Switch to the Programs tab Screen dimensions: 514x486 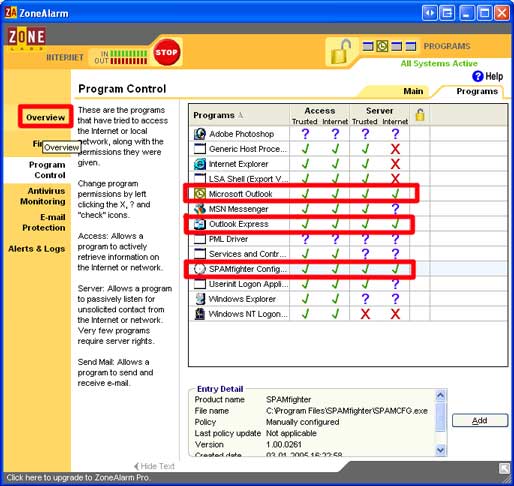[477, 91]
